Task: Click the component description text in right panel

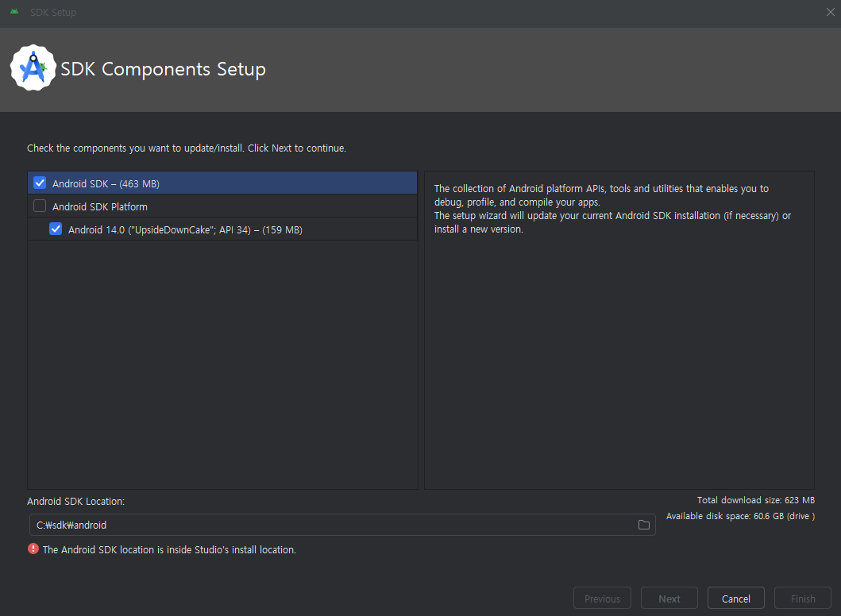Action: pyautogui.click(x=612, y=209)
